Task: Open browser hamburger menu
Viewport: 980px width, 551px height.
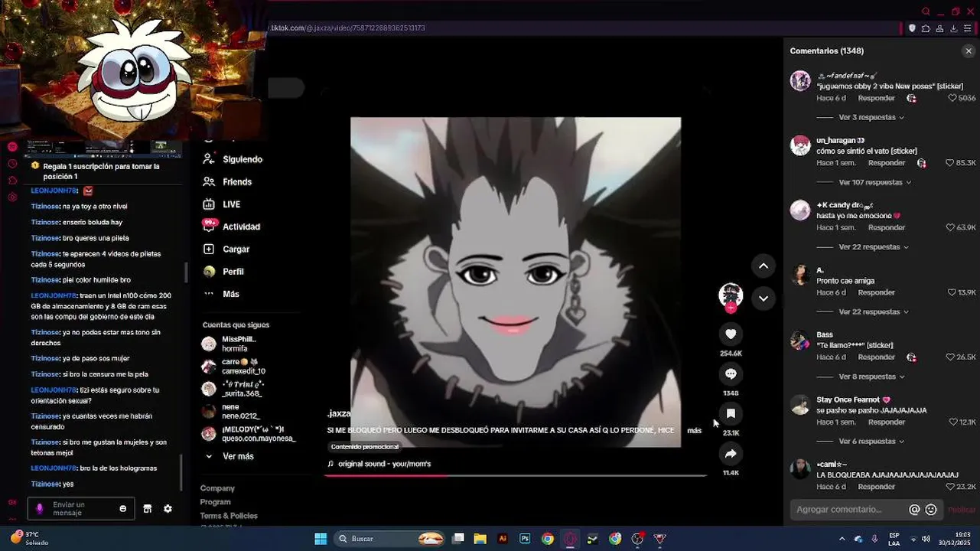Action: 968,28
